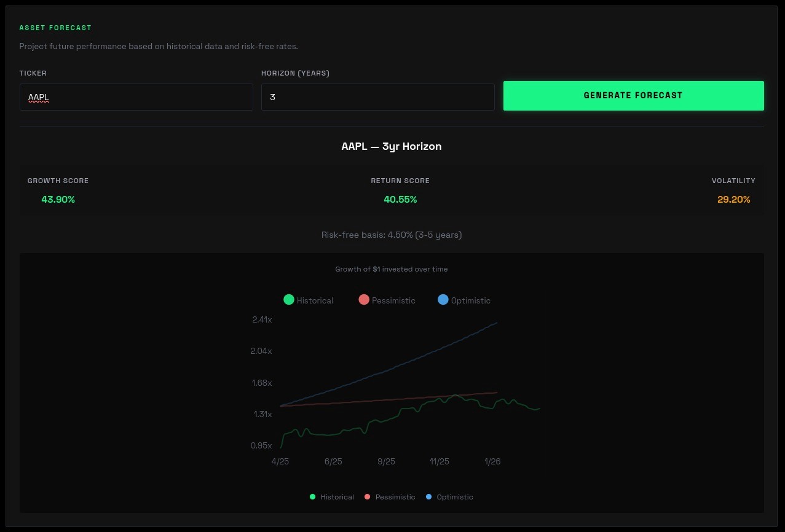Click the AAPL — 3yr Horizon heading
This screenshot has height=532, width=785.
[392, 147]
